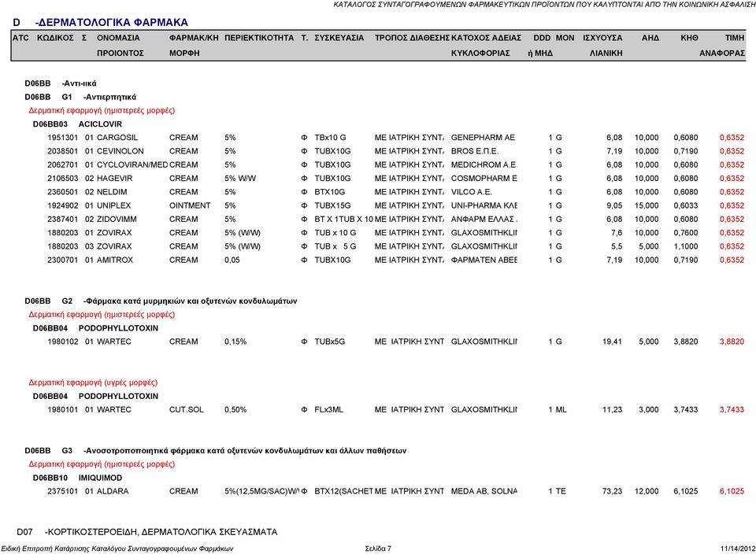Select product name CARGOSIL
Screen dimensions: 756x554
tap(117, 137)
